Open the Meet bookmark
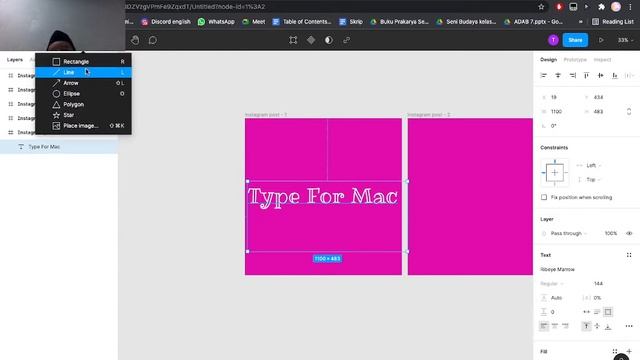This screenshot has width=640, height=360. (x=253, y=22)
